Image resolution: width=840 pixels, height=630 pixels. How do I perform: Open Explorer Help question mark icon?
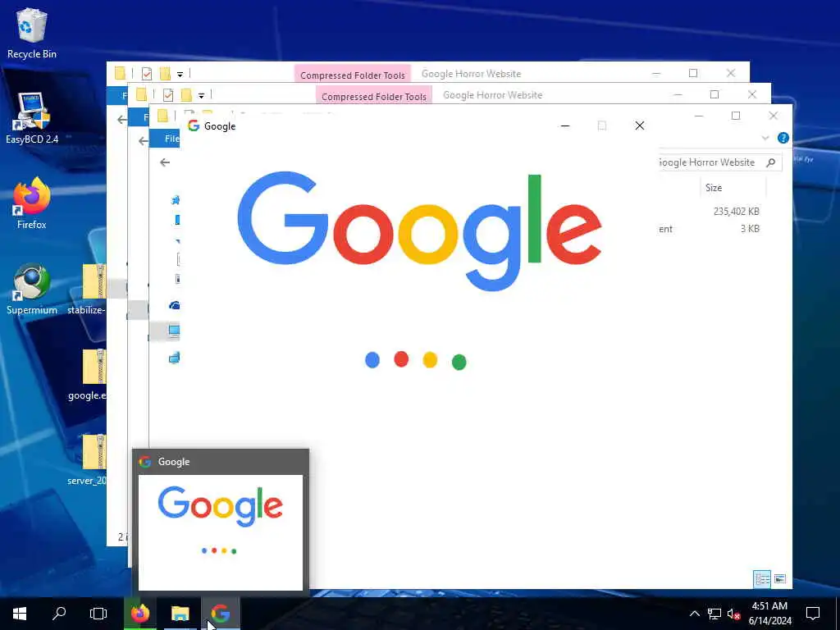tap(783, 138)
